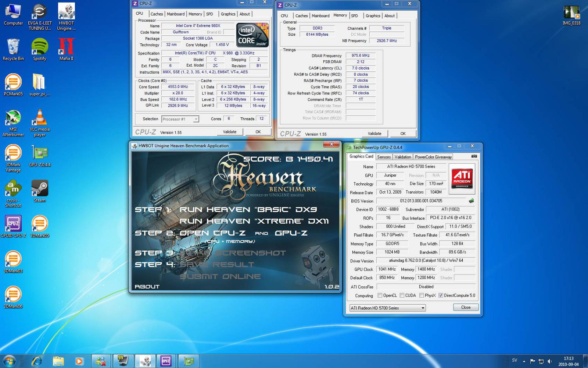Click OK in the Memory CPU-Z window
588x368 pixels.
pos(403,134)
